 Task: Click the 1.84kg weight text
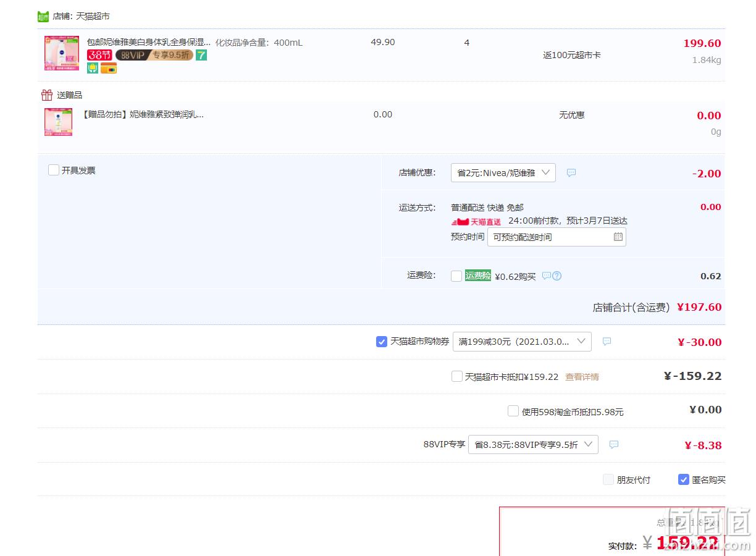(707, 60)
